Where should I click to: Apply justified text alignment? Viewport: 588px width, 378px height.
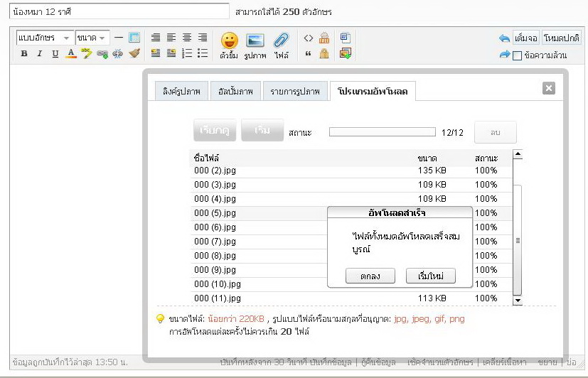[156, 38]
